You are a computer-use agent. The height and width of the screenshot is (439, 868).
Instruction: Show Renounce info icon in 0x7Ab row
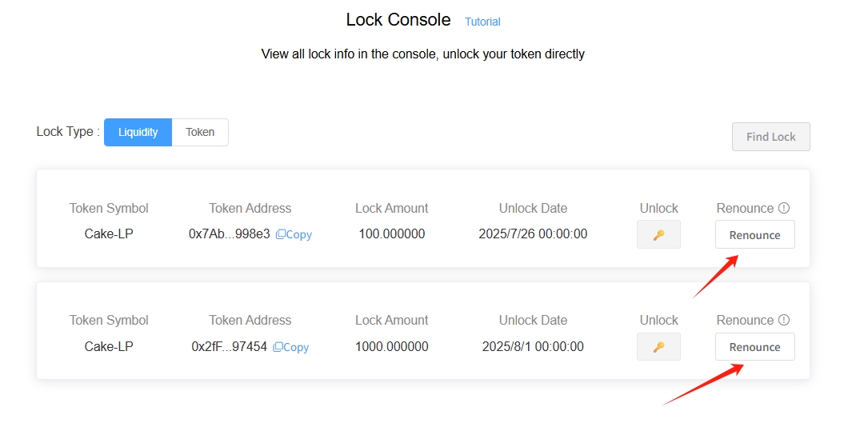click(x=784, y=208)
